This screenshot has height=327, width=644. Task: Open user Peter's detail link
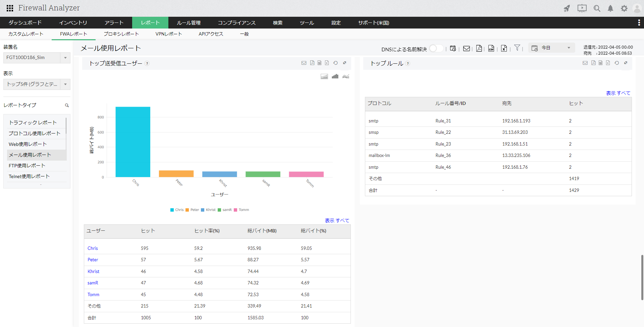pyautogui.click(x=93, y=260)
